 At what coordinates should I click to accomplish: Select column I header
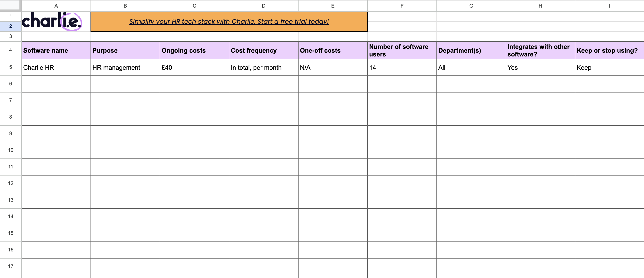coord(609,6)
